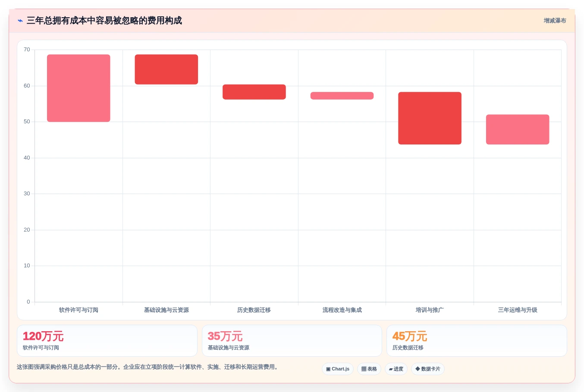Click the Chart.js tag chip

tap(338, 369)
